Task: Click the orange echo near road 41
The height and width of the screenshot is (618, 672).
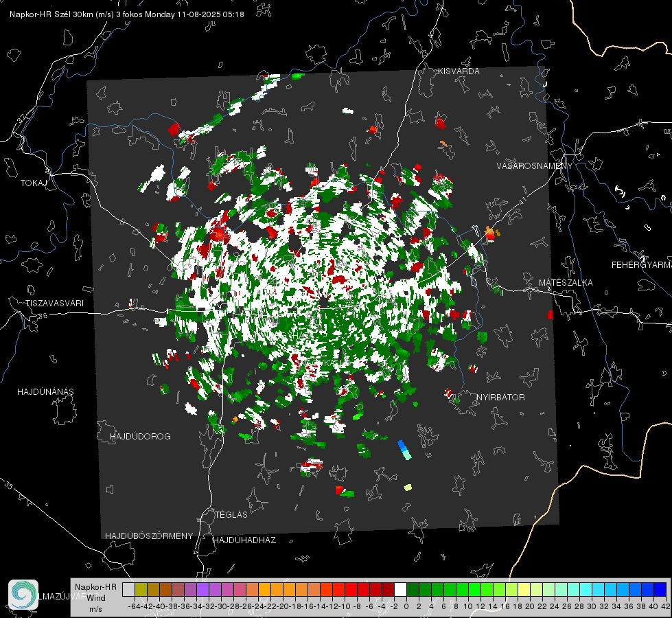Action: pos(490,234)
